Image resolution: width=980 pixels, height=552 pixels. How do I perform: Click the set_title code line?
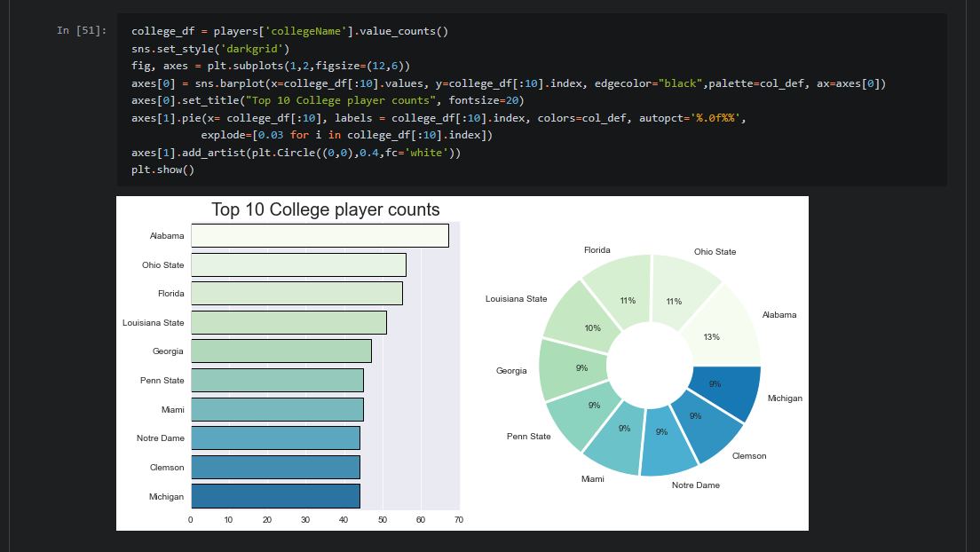pos(328,100)
